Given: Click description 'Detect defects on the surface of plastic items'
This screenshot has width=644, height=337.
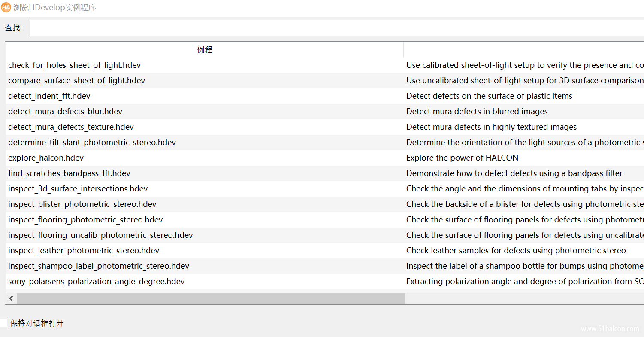Looking at the screenshot, I should coord(490,96).
